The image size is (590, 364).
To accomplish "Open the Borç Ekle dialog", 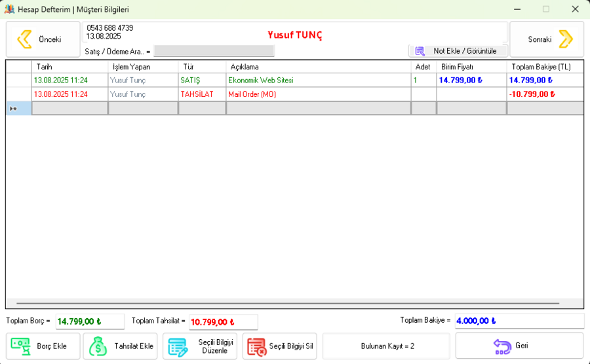I will [x=43, y=346].
